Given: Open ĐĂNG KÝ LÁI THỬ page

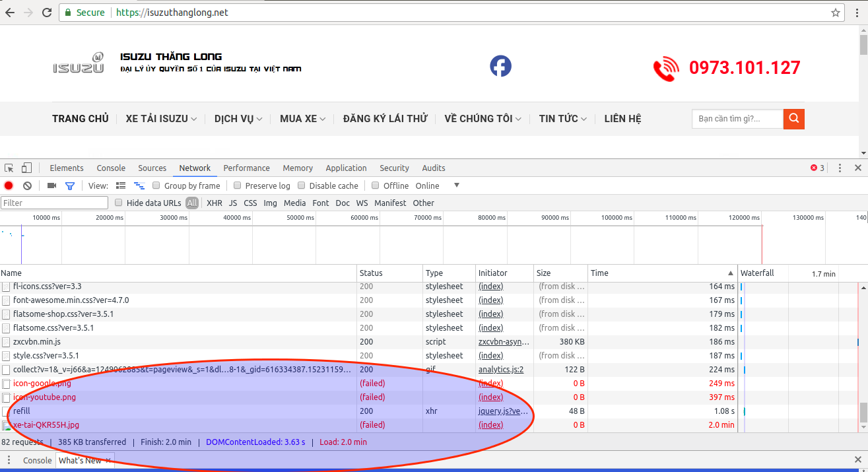Looking at the screenshot, I should tap(385, 119).
